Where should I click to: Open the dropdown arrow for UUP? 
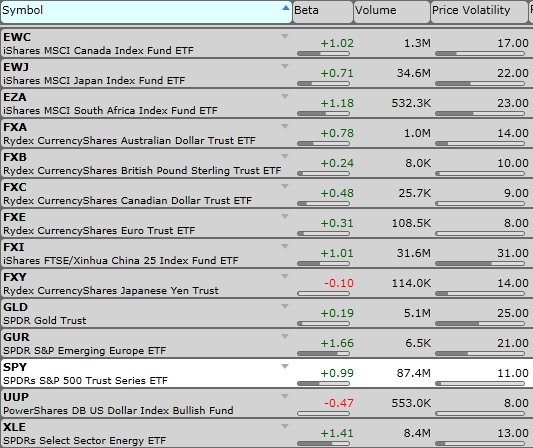285,396
